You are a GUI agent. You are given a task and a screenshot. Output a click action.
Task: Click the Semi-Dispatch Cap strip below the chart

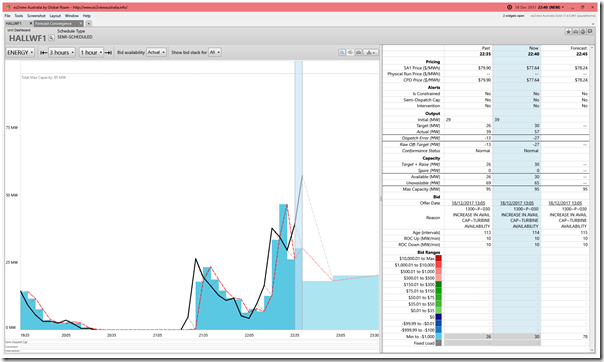pyautogui.click(x=192, y=342)
